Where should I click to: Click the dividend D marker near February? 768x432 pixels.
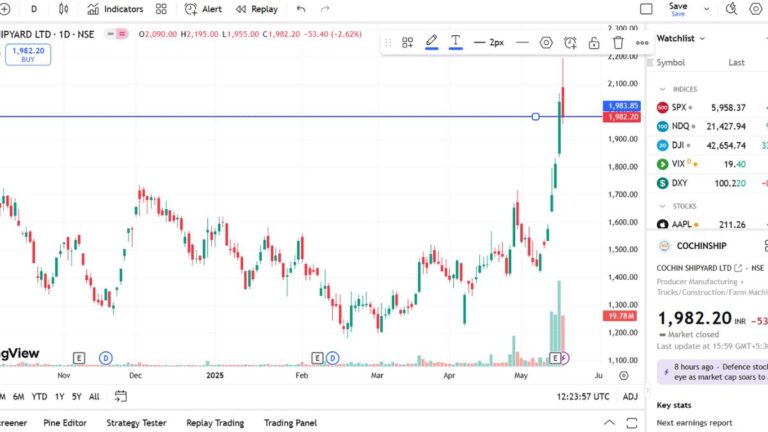click(x=333, y=358)
